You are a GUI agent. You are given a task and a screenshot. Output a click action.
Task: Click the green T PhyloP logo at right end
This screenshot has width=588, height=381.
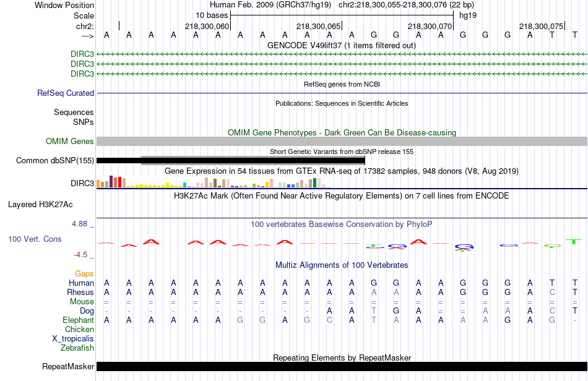coord(574,241)
